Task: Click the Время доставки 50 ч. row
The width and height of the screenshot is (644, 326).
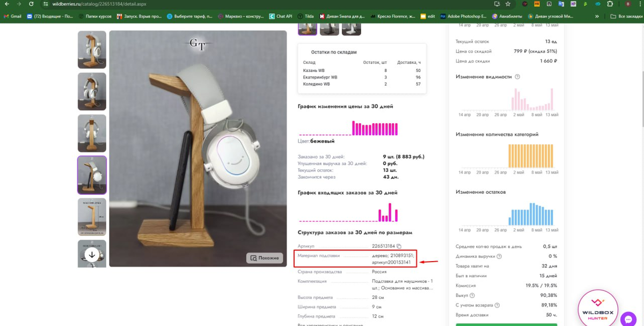Action: [507, 315]
